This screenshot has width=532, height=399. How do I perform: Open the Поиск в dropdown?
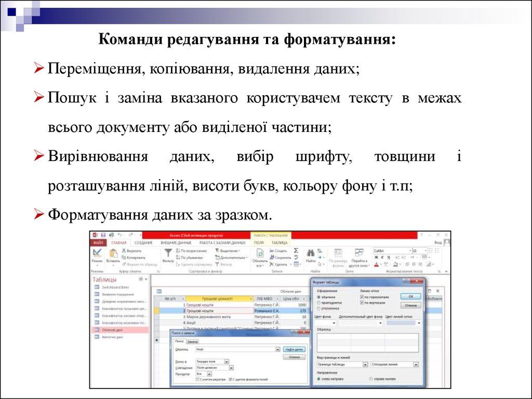[x=226, y=361]
